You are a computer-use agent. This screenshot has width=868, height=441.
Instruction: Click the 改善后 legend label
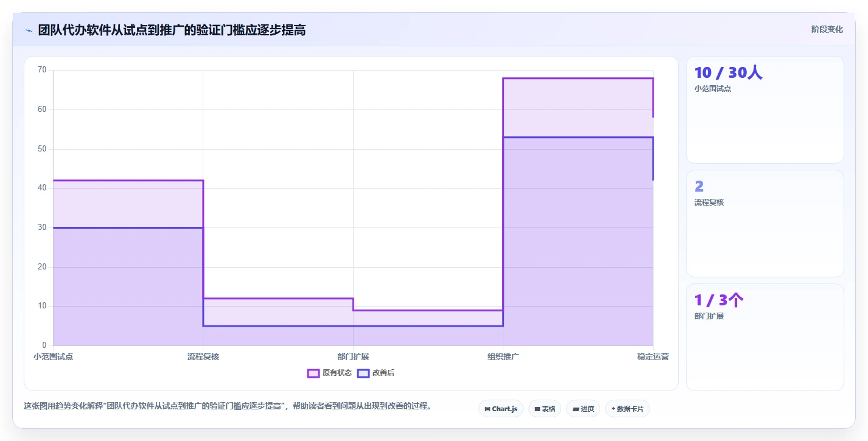(x=383, y=373)
